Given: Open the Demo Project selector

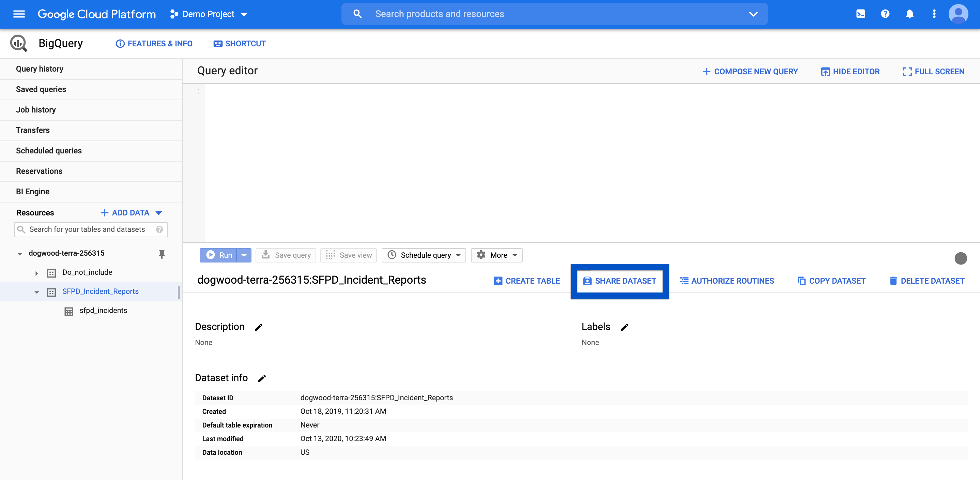Looking at the screenshot, I should [x=209, y=14].
